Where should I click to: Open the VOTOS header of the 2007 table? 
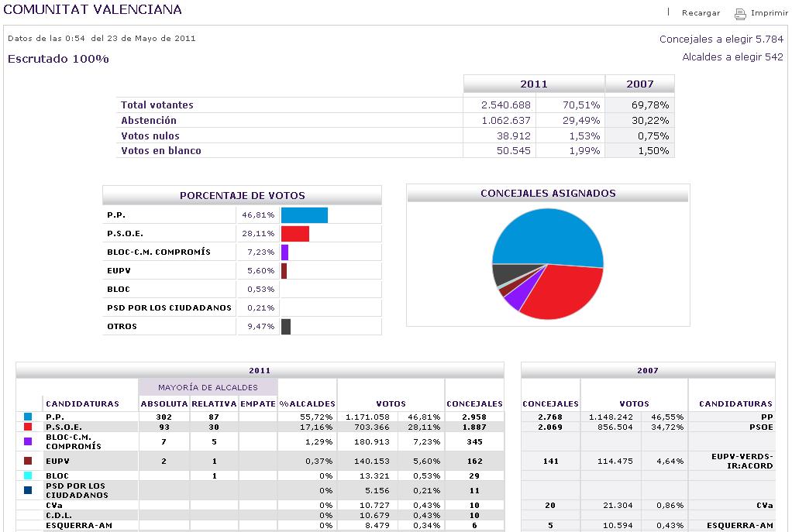pos(635,403)
